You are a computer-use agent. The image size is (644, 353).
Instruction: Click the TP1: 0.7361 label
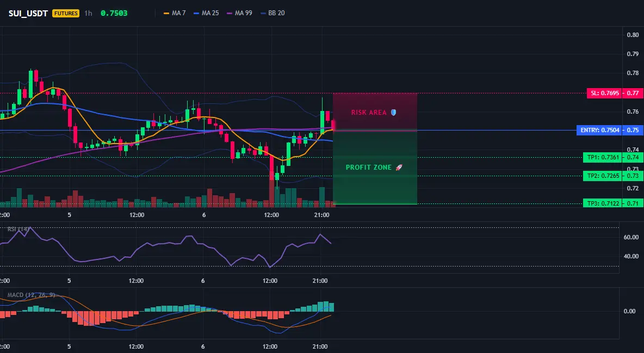(602, 157)
